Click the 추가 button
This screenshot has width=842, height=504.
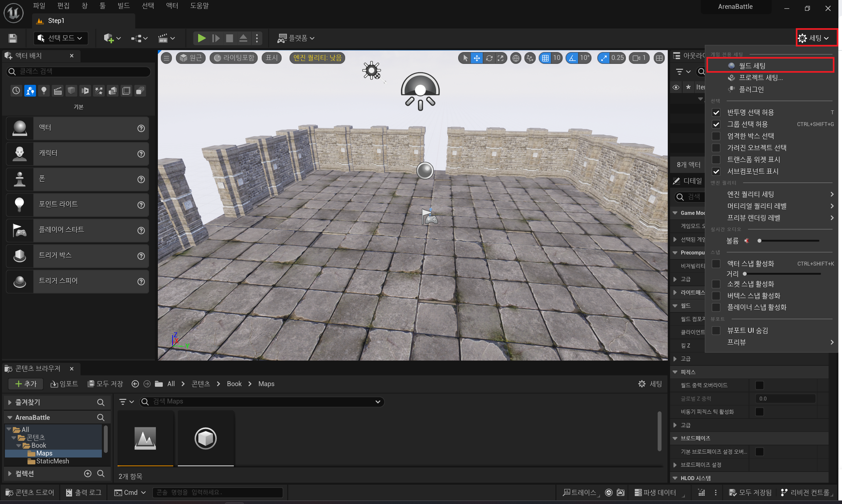(x=26, y=384)
